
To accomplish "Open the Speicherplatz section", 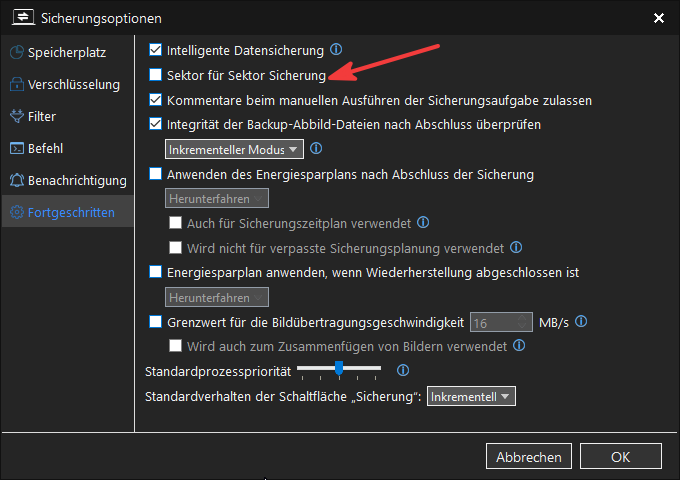I will pos(68,52).
